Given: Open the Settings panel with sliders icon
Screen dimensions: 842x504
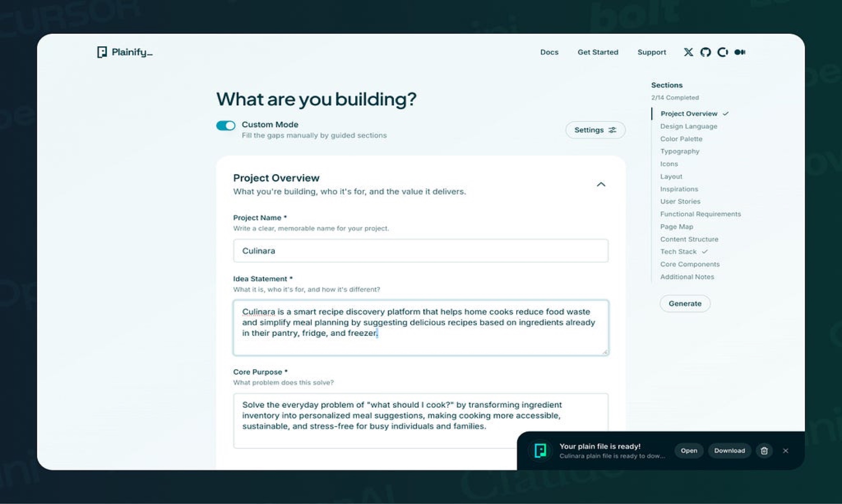Looking at the screenshot, I should tap(595, 130).
